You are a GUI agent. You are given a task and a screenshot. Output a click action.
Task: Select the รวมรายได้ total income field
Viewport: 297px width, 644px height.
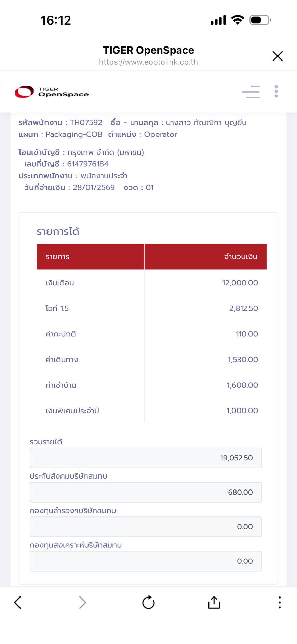(x=146, y=458)
